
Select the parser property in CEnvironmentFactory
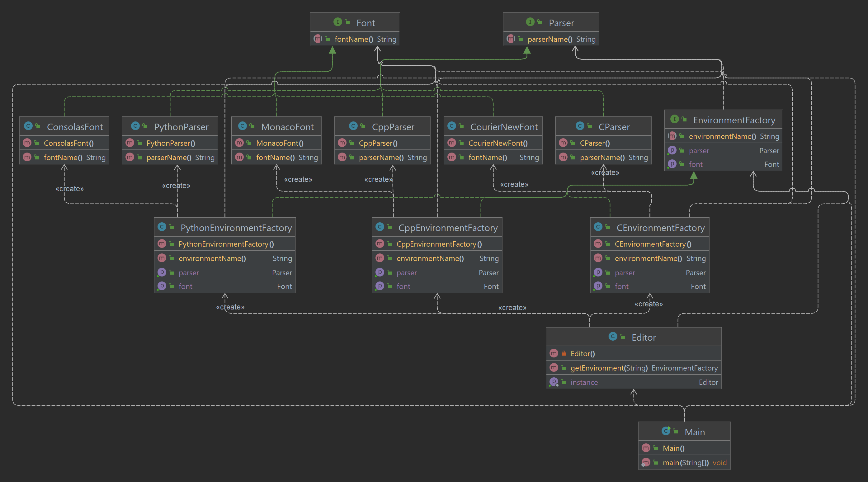[625, 273]
